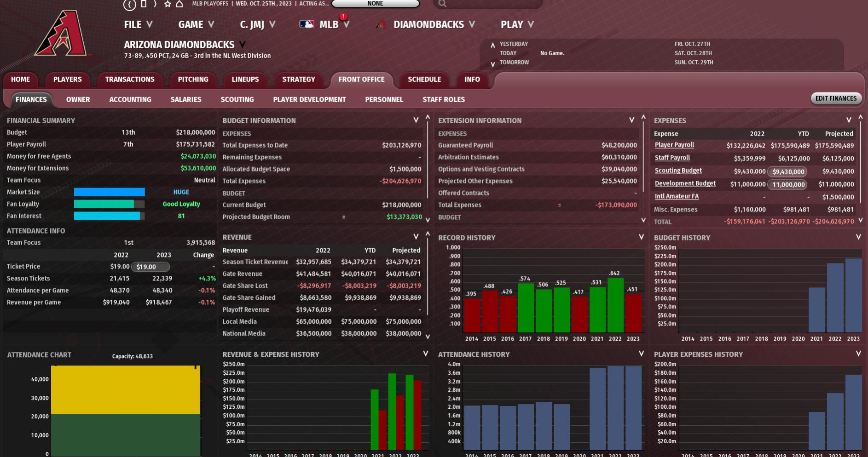Go to the Transactions tab
The image size is (868, 457).
(x=130, y=79)
